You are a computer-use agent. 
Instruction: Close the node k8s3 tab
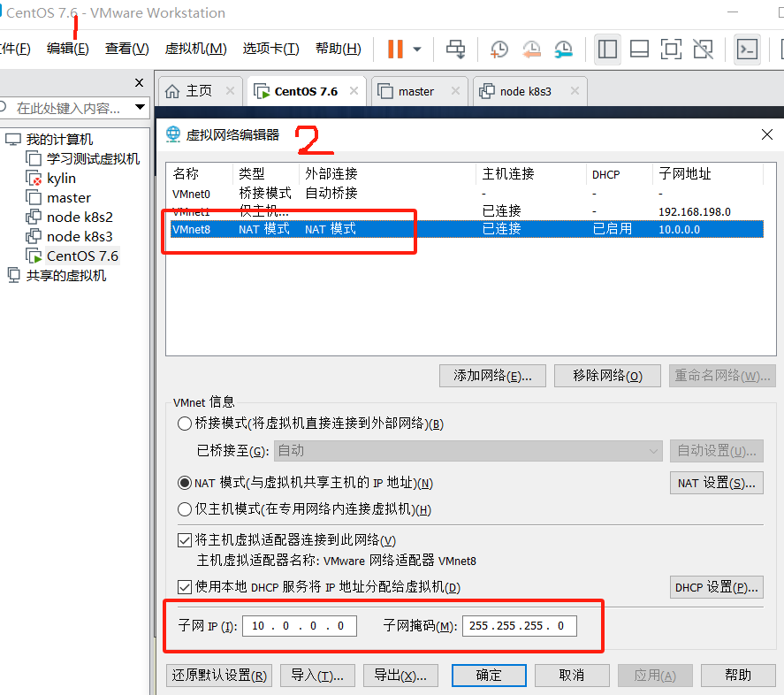click(575, 90)
